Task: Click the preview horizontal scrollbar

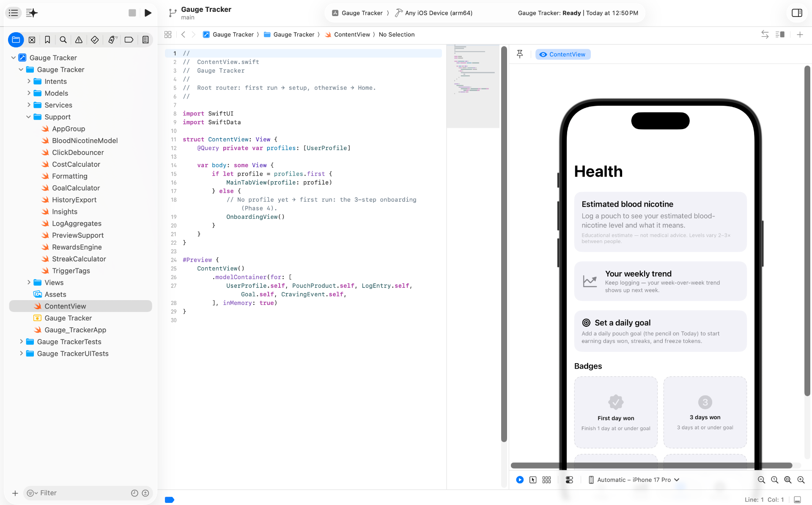Action: click(x=651, y=465)
